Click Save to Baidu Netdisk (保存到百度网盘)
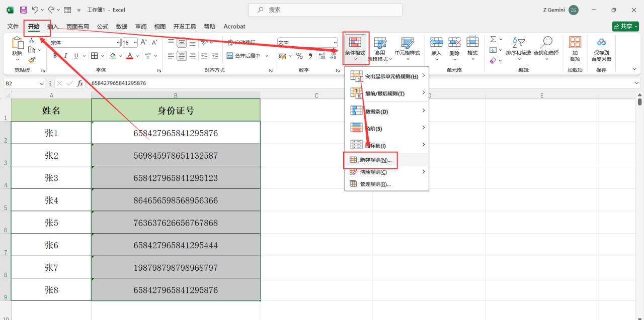The image size is (644, 320). click(601, 49)
